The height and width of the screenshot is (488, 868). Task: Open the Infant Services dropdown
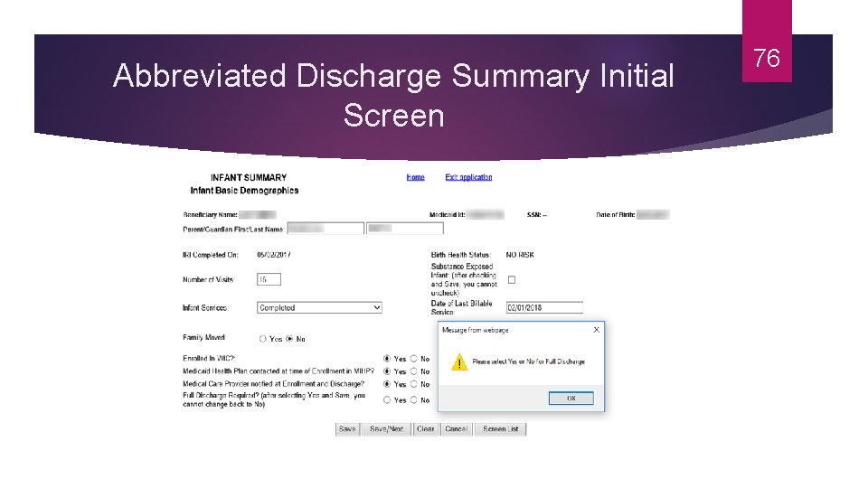tap(319, 307)
